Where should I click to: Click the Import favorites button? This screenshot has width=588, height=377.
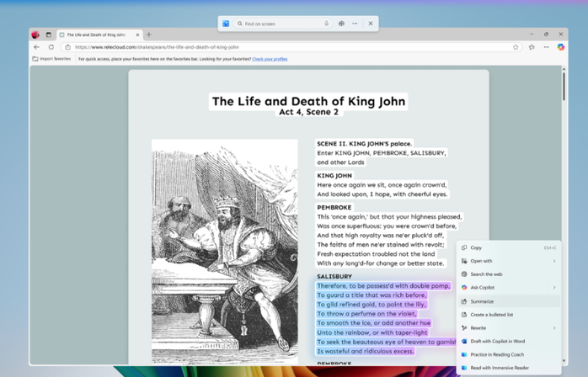pyautogui.click(x=52, y=59)
